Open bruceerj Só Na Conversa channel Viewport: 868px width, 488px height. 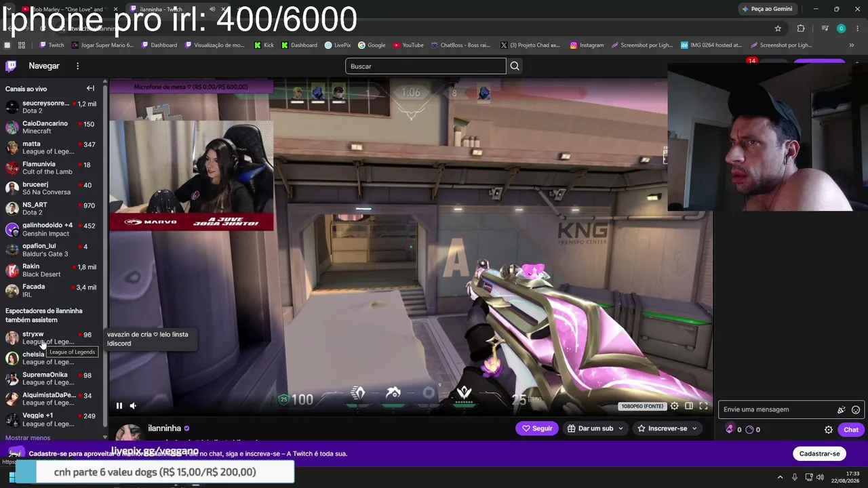(51, 188)
